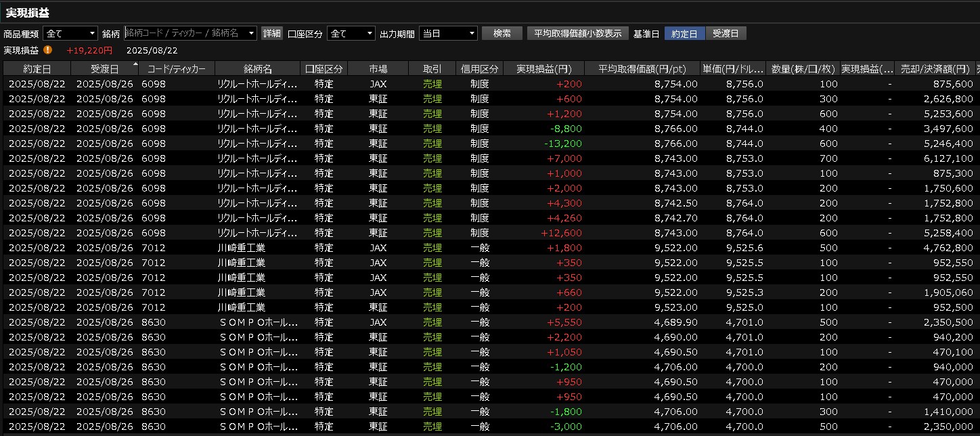The width and height of the screenshot is (980, 436).
Task: Select the 平均取得価額(円/pt) column header
Action: click(642, 68)
